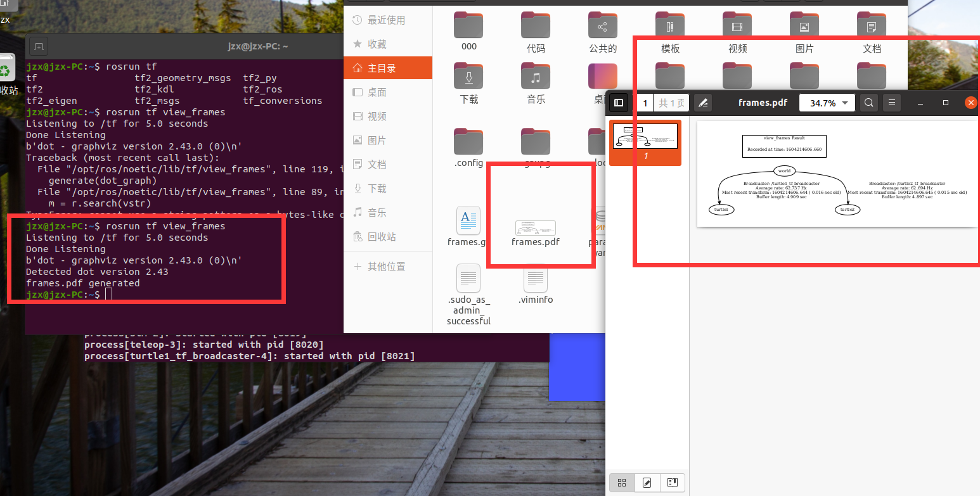
Task: Switch sidebar to the thumbnails grid view
Action: coord(622,483)
